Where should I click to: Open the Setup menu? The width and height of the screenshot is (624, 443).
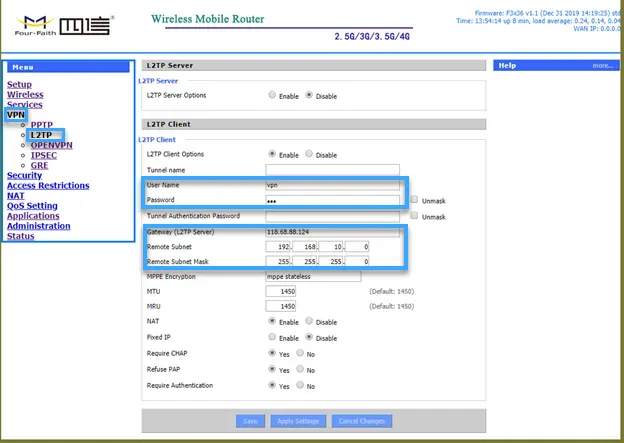(19, 85)
